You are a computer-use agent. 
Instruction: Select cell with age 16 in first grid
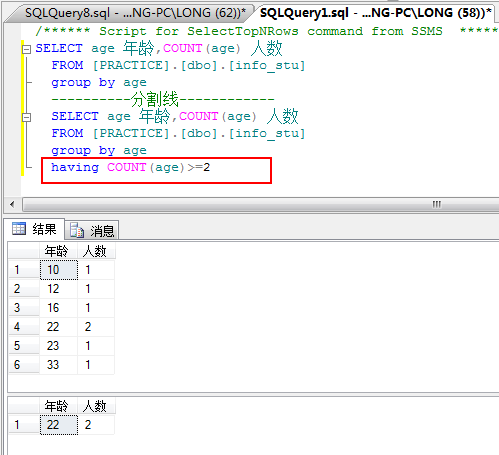[x=59, y=308]
